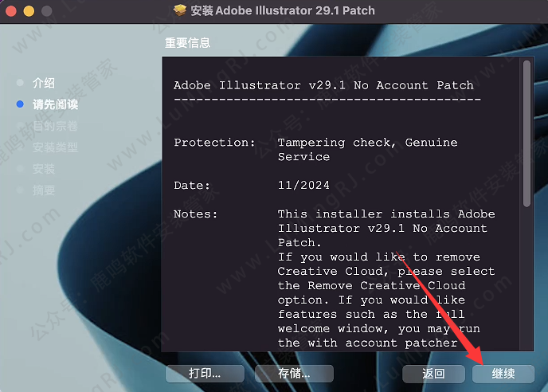548x392 pixels.
Task: Click inside the readme notes text
Action: pyautogui.click(x=382, y=271)
